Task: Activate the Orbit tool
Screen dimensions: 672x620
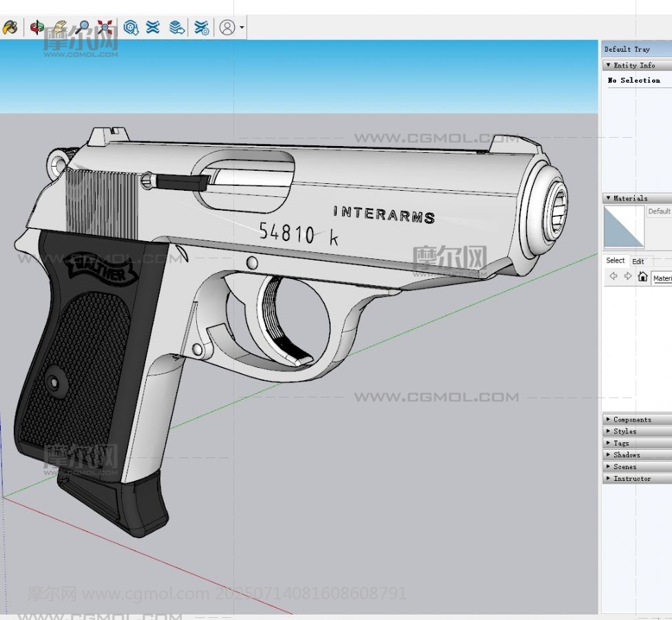Action: pyautogui.click(x=37, y=28)
